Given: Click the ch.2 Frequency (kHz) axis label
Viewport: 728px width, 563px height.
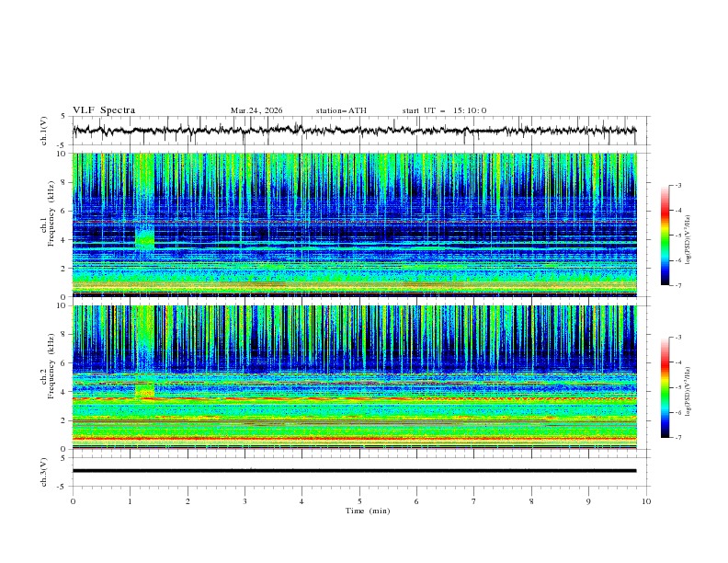Looking at the screenshot, I should pyautogui.click(x=48, y=365).
